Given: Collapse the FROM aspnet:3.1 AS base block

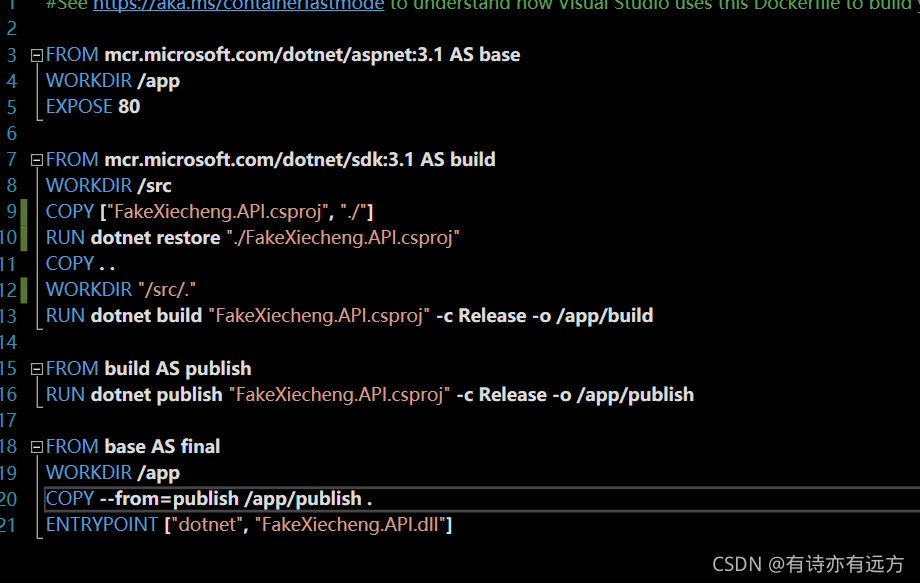Looking at the screenshot, I should (37, 56).
